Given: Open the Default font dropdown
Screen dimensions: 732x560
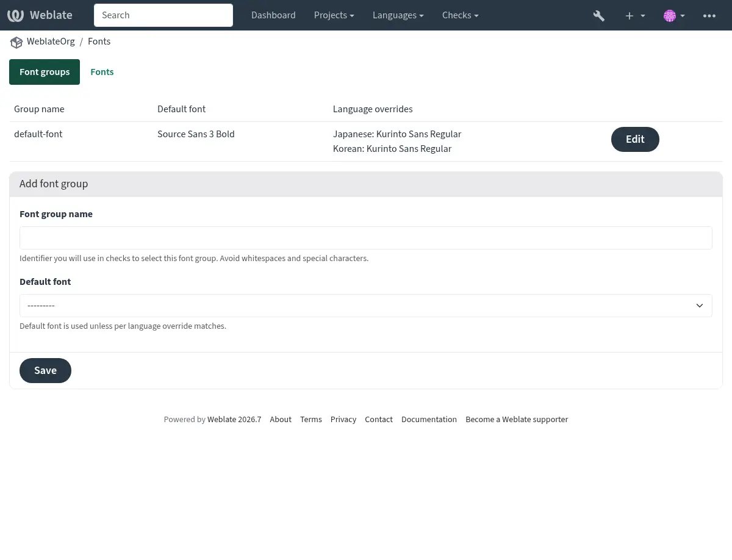Looking at the screenshot, I should click(366, 306).
